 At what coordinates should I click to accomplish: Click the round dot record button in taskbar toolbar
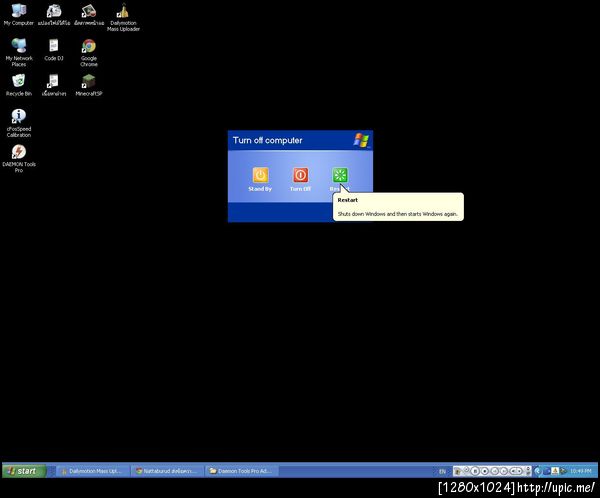click(x=484, y=471)
